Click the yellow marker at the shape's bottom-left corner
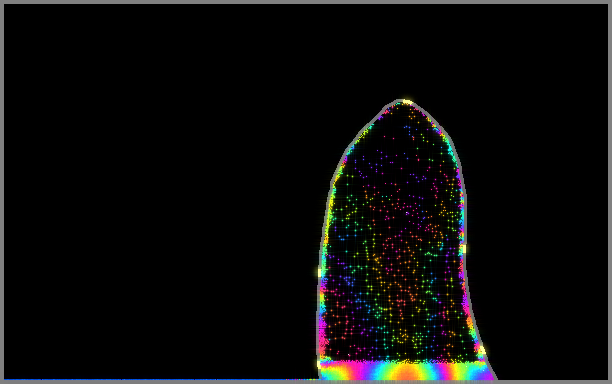 pos(320,365)
